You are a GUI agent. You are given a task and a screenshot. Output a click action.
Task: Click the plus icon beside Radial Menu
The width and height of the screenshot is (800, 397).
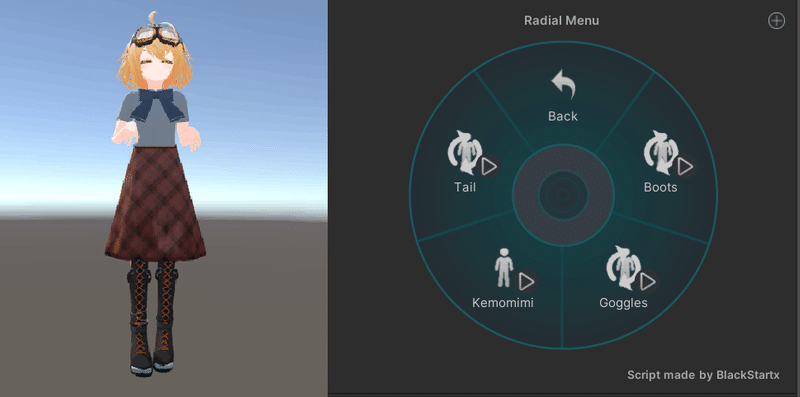(777, 21)
